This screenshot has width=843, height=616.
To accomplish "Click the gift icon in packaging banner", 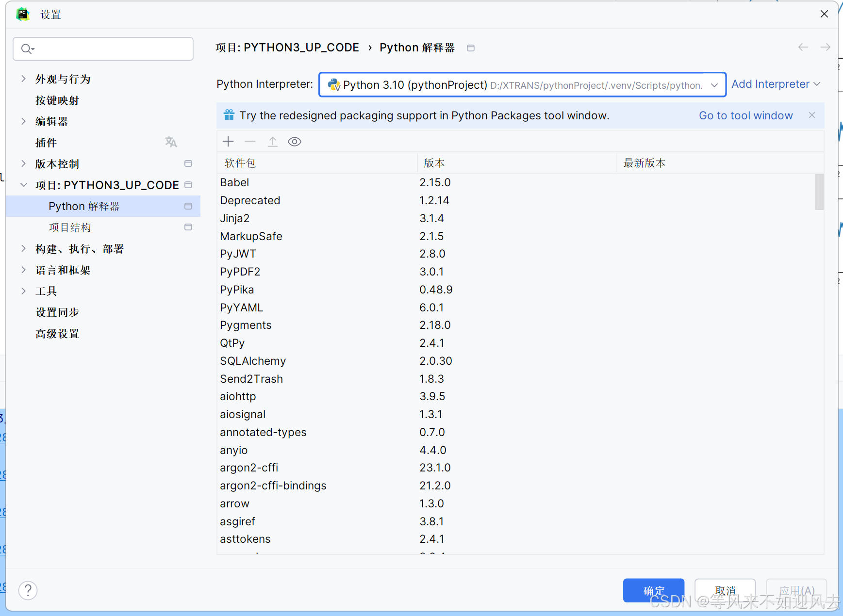I will [x=229, y=115].
